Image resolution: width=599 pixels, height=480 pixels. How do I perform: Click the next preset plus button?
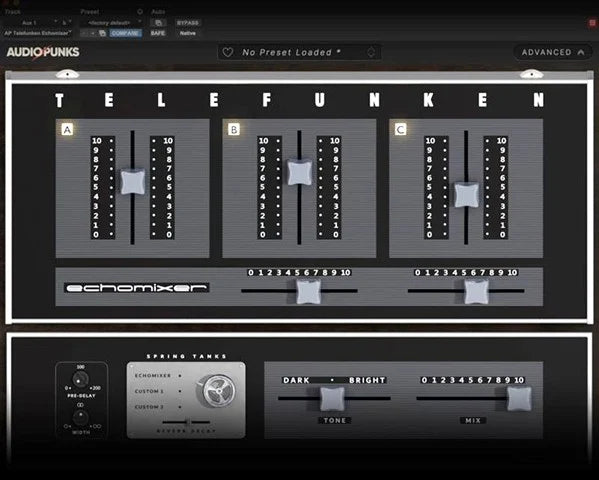click(x=93, y=33)
